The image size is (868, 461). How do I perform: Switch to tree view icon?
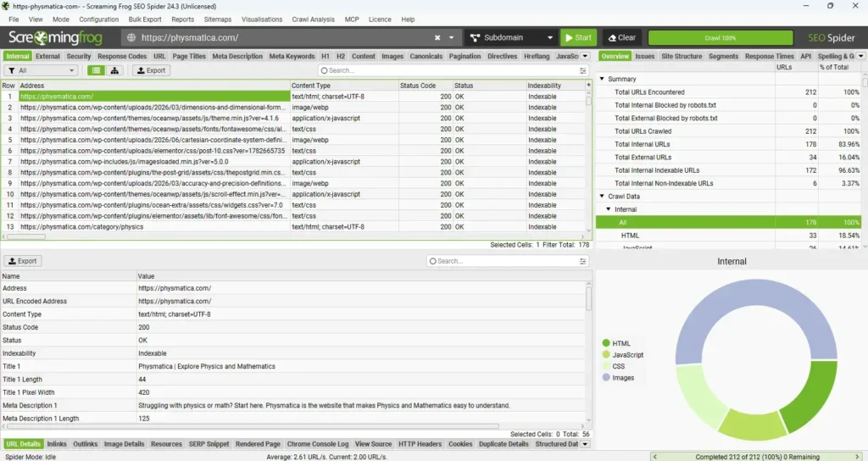pos(114,70)
